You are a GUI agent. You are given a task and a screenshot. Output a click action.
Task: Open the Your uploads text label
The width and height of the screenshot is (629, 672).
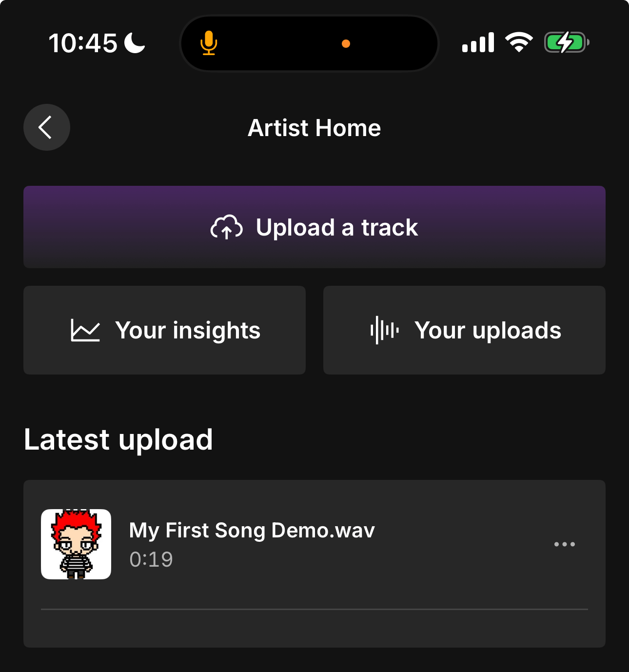click(x=488, y=330)
